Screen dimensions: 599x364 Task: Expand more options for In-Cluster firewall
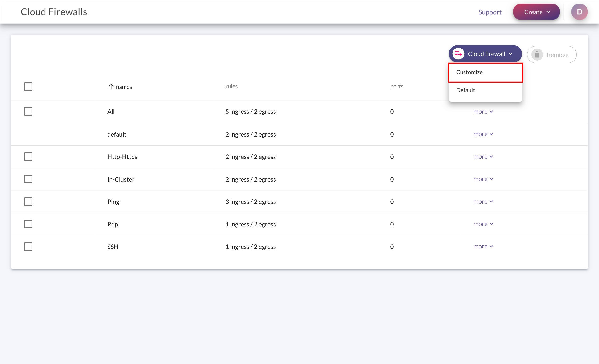tap(483, 179)
